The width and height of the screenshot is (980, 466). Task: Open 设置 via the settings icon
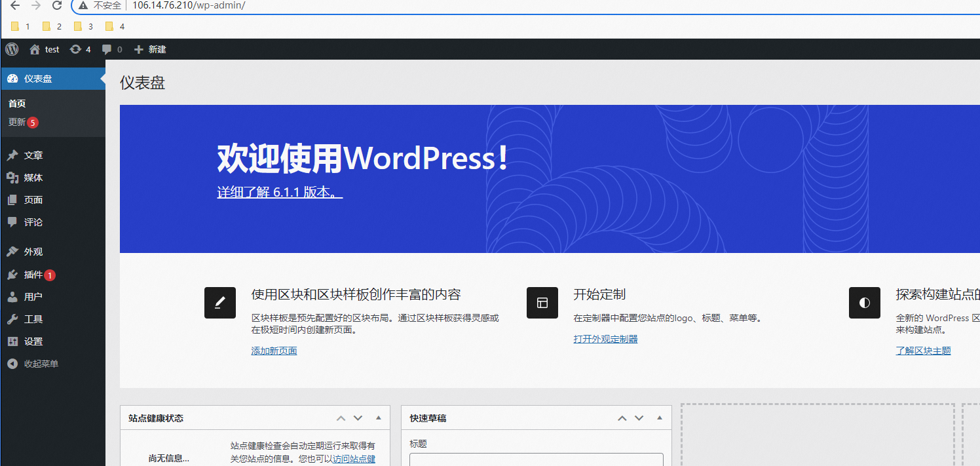13,341
